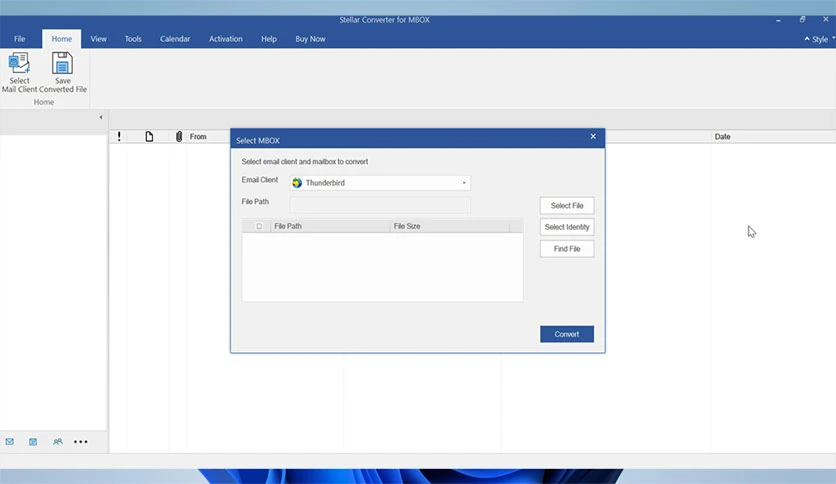
Task: Open the calendar view icon in bottom sidebar
Action: pos(33,441)
